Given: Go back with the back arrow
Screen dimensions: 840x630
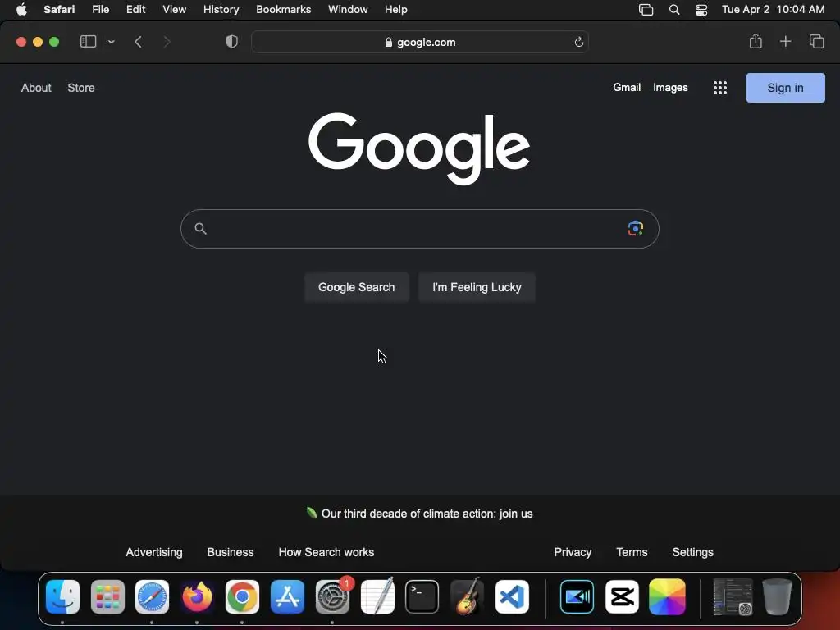Looking at the screenshot, I should coord(138,42).
